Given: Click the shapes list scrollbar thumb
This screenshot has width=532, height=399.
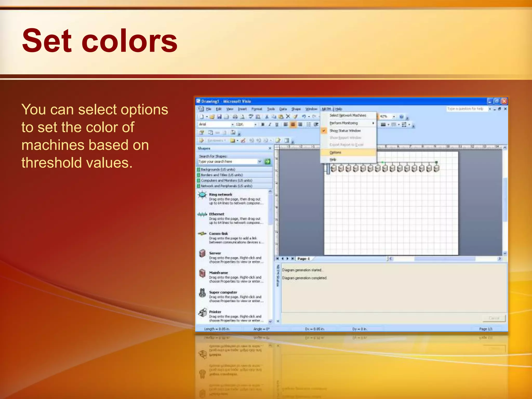Looking at the screenshot, I should point(270,209).
